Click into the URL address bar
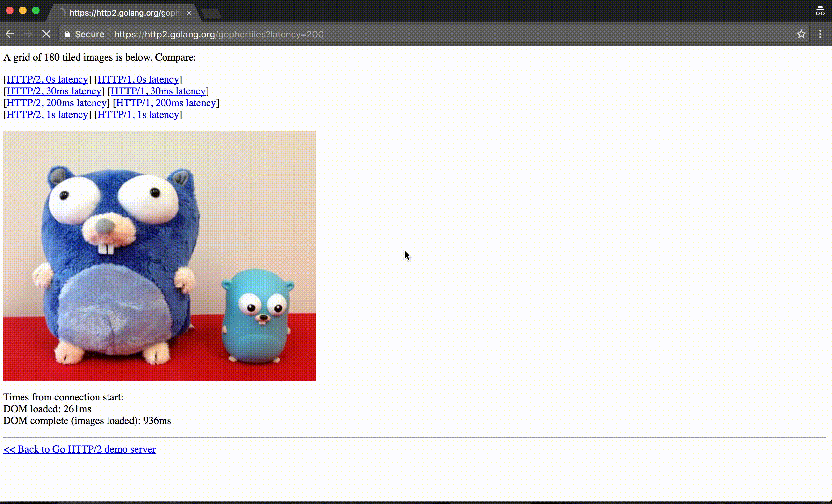The width and height of the screenshot is (832, 504). 405,34
